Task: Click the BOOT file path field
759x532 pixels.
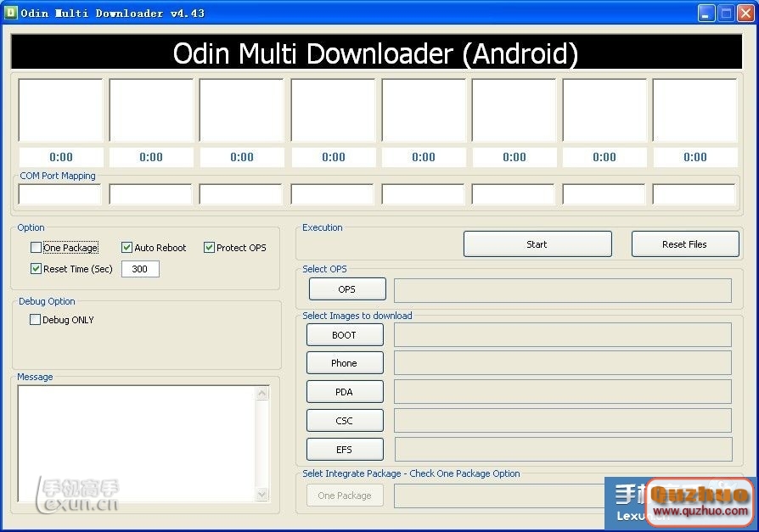Action: [563, 335]
